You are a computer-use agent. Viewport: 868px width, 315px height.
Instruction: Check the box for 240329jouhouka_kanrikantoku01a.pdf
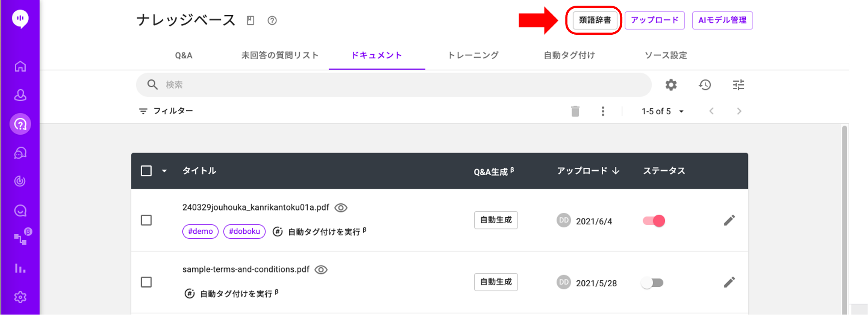point(146,220)
